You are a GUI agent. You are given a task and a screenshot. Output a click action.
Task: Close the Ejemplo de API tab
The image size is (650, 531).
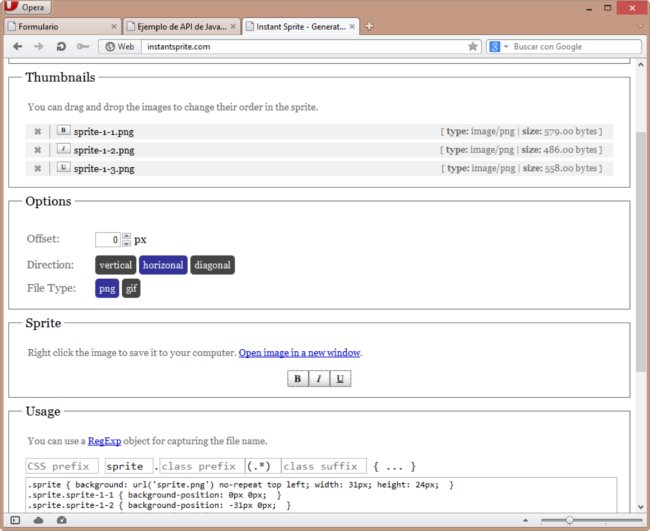[x=233, y=27]
